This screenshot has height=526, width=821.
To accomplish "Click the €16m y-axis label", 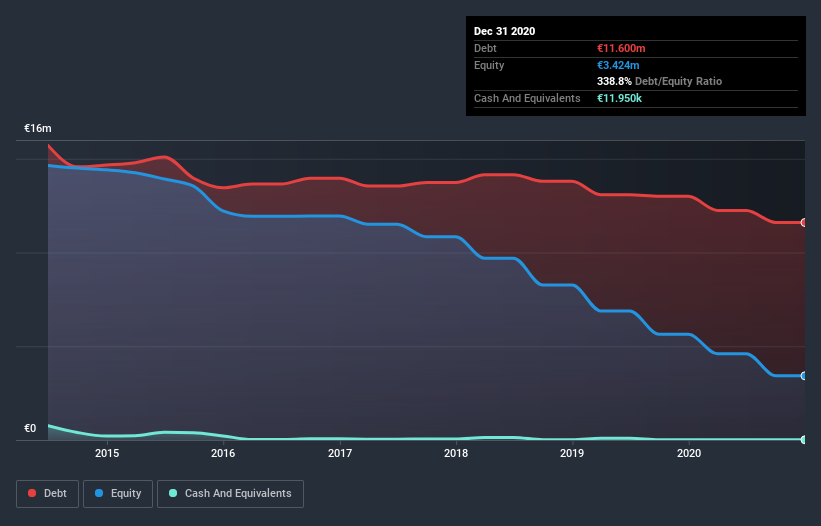I will pos(38,128).
